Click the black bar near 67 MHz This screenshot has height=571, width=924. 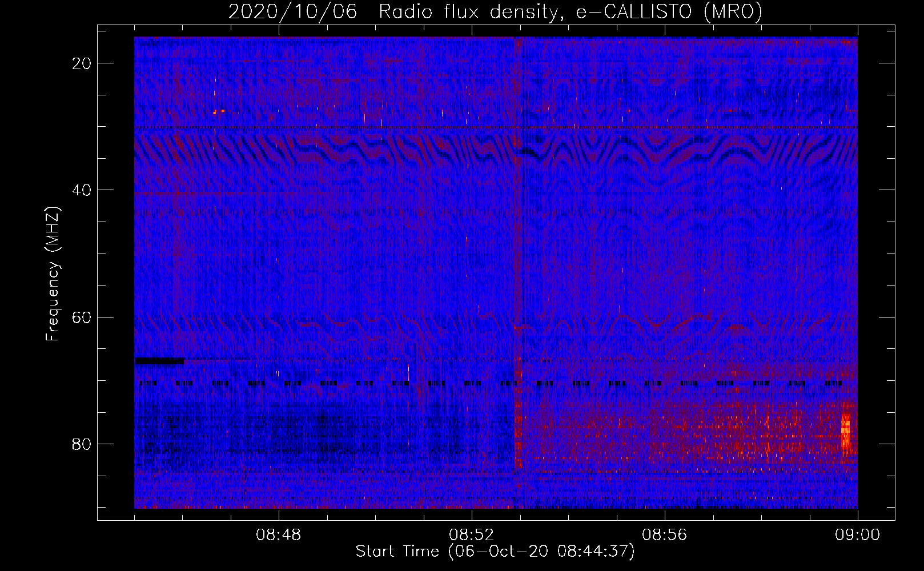tap(160, 361)
